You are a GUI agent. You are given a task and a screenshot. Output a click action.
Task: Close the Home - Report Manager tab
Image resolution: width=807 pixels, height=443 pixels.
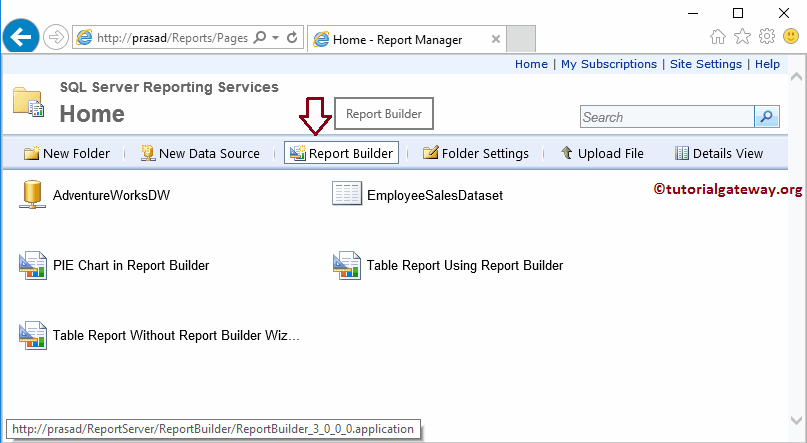click(496, 39)
